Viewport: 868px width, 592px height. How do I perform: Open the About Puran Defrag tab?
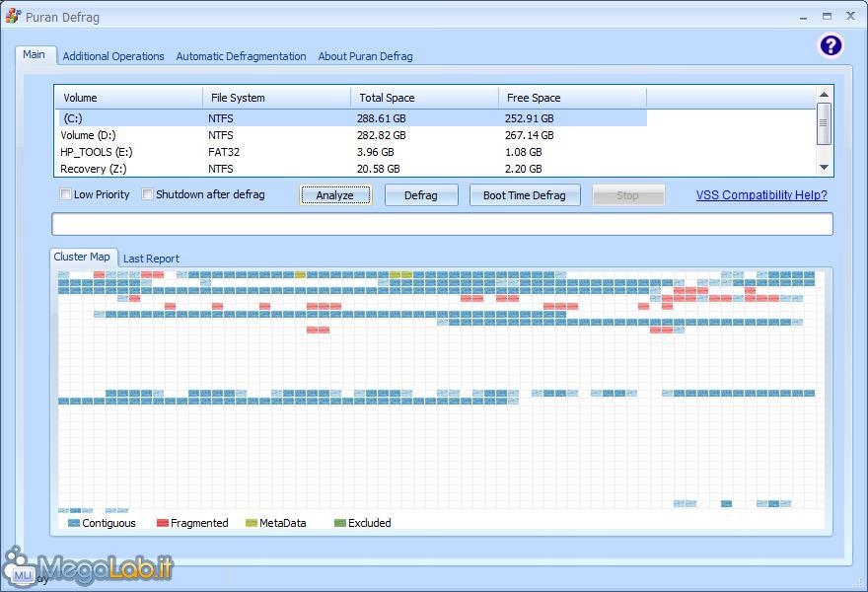[x=365, y=56]
